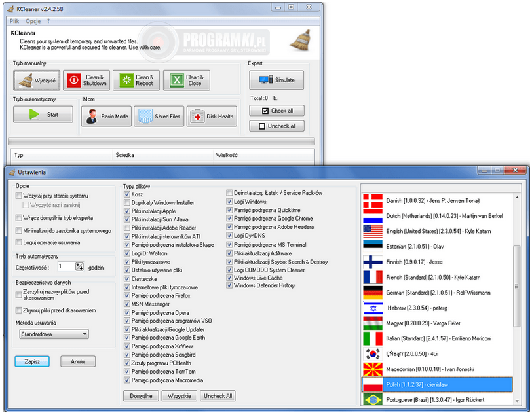Click the language list scroll-up arrow
The width and height of the screenshot is (532, 415).
pos(517,197)
